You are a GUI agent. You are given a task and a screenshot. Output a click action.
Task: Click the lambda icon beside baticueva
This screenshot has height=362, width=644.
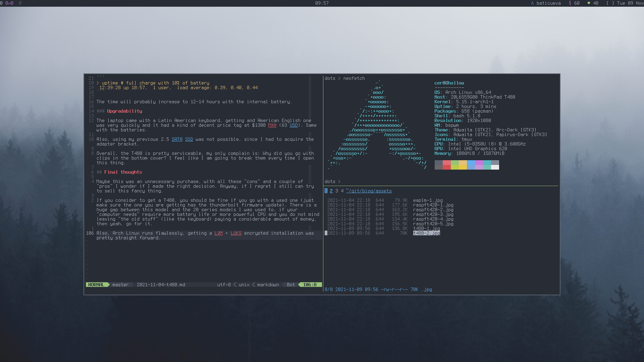[x=532, y=3]
